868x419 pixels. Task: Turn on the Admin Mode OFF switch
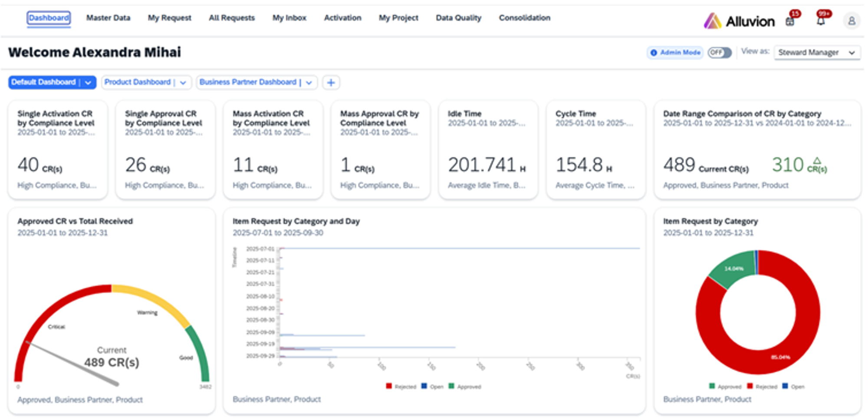coord(719,52)
